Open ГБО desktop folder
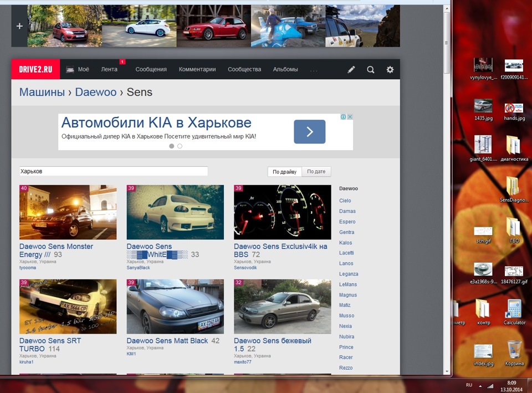 pos(514,231)
